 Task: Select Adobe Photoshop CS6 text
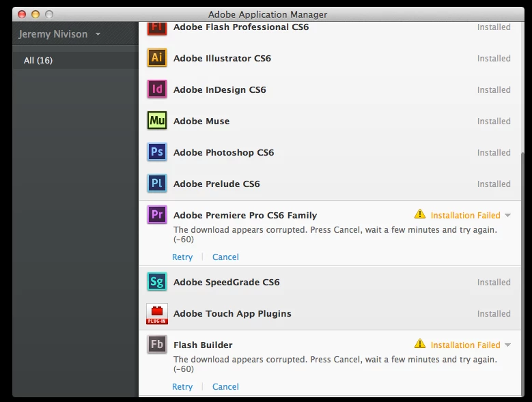(x=223, y=152)
